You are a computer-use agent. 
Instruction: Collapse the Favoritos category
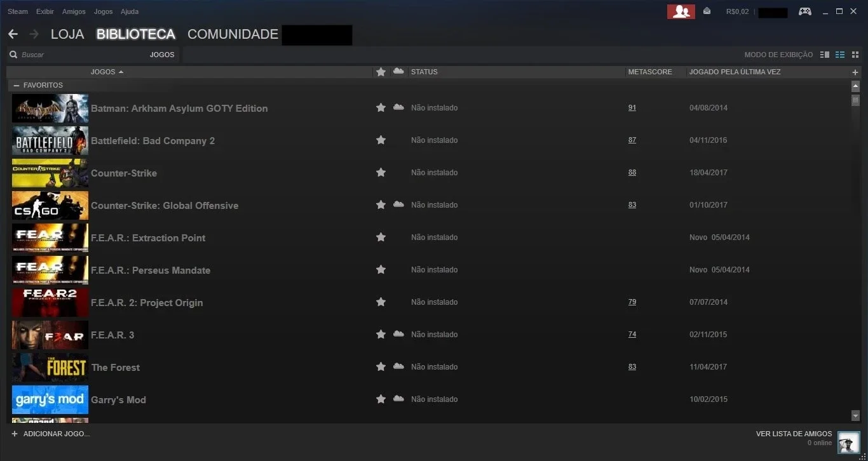(x=17, y=85)
